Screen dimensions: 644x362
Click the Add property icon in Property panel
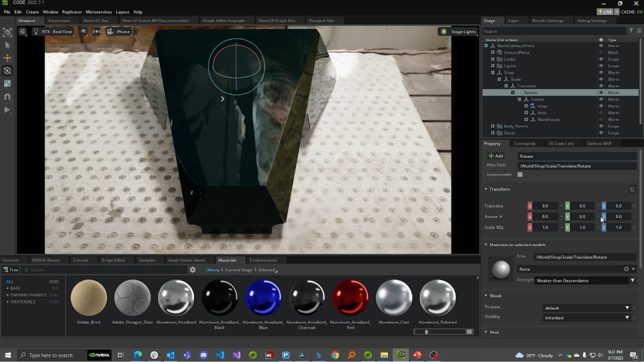[x=495, y=156]
